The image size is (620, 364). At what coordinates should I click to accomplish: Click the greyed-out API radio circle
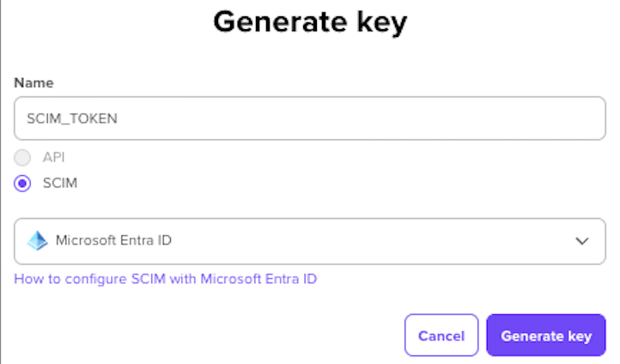coord(24,158)
